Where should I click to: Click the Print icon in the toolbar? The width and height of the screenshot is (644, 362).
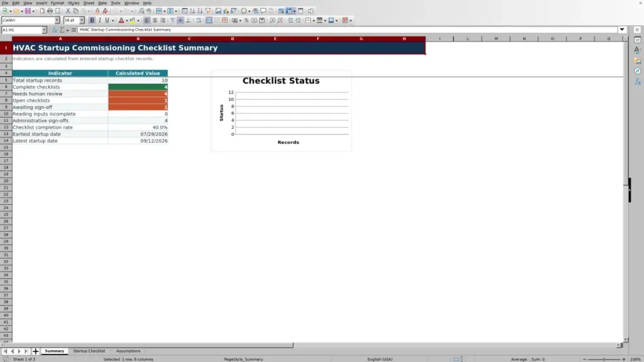click(x=50, y=11)
